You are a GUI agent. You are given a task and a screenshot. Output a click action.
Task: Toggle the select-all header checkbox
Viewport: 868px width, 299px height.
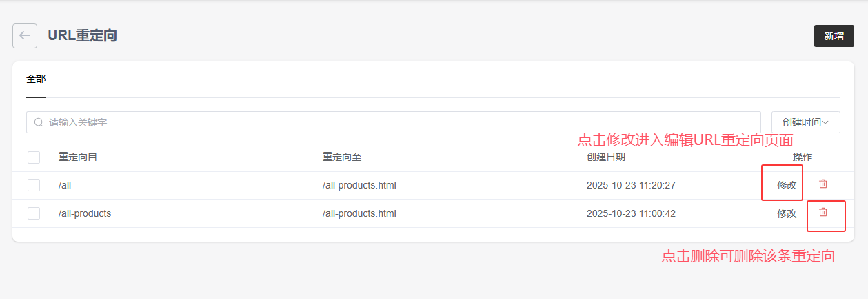click(34, 157)
